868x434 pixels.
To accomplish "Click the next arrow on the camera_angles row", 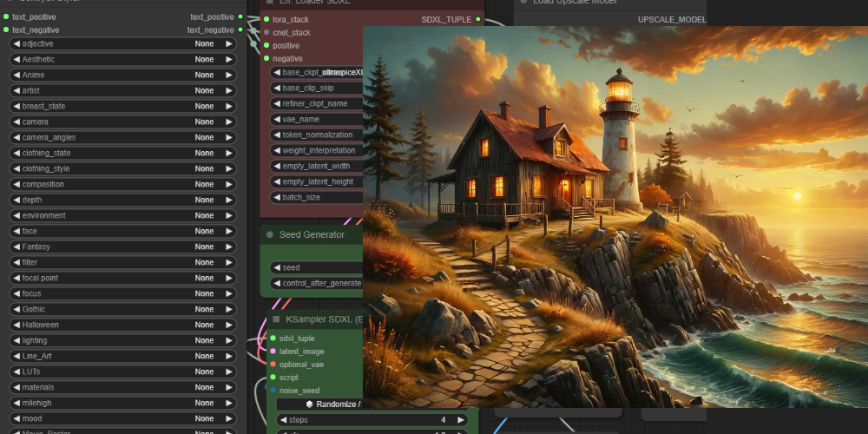I will (x=228, y=137).
